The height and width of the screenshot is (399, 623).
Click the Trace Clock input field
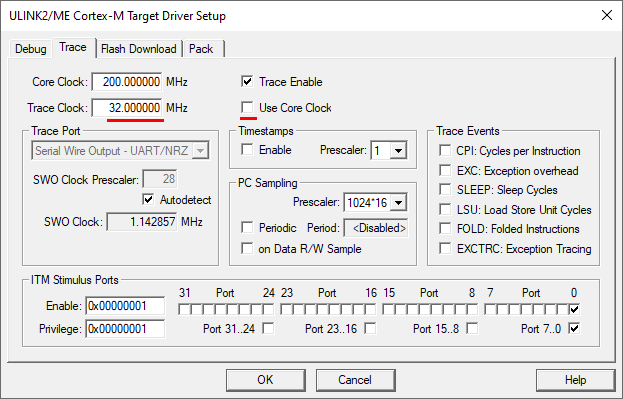coord(127,108)
